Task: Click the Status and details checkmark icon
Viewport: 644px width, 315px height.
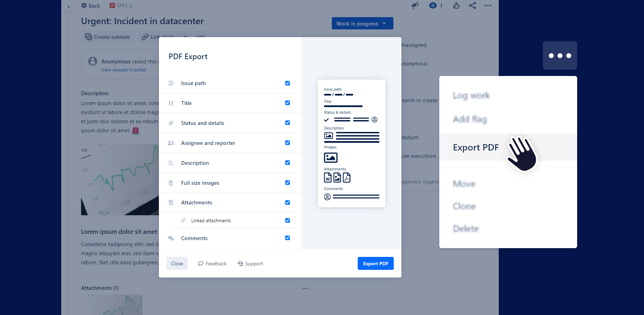Action: click(x=171, y=123)
